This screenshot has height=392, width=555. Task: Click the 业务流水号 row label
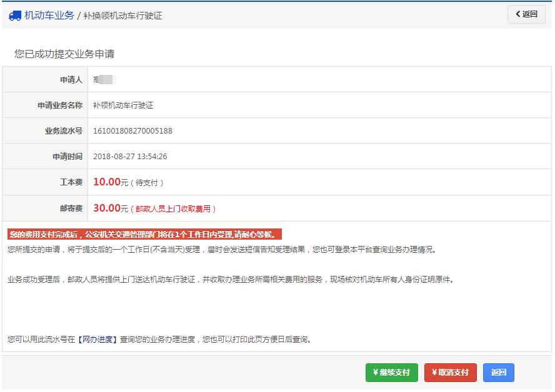click(63, 131)
